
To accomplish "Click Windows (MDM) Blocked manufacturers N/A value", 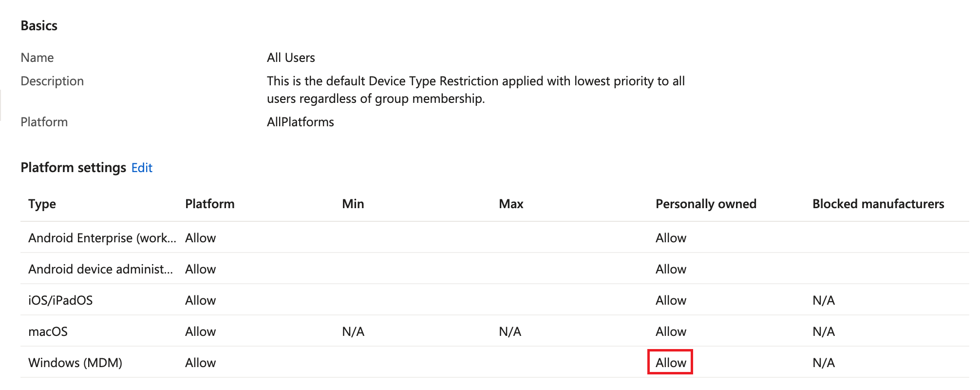I will pos(823,363).
